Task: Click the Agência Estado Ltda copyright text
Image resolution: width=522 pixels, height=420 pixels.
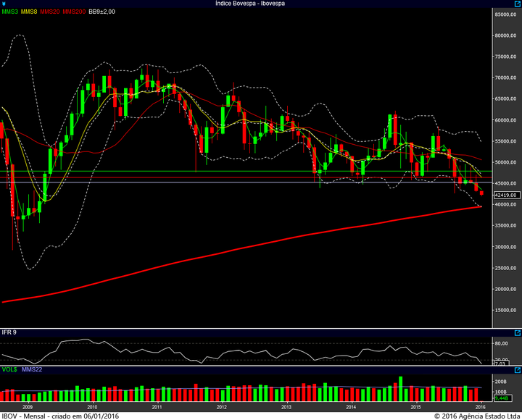Action: pos(476,416)
